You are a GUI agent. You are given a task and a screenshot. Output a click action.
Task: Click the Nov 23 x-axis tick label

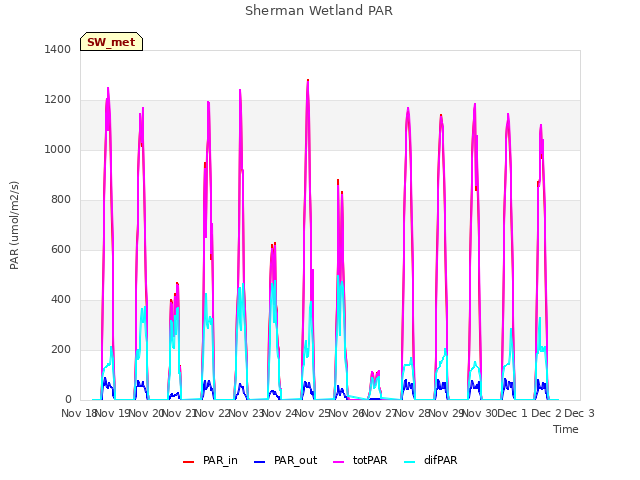tap(246, 413)
